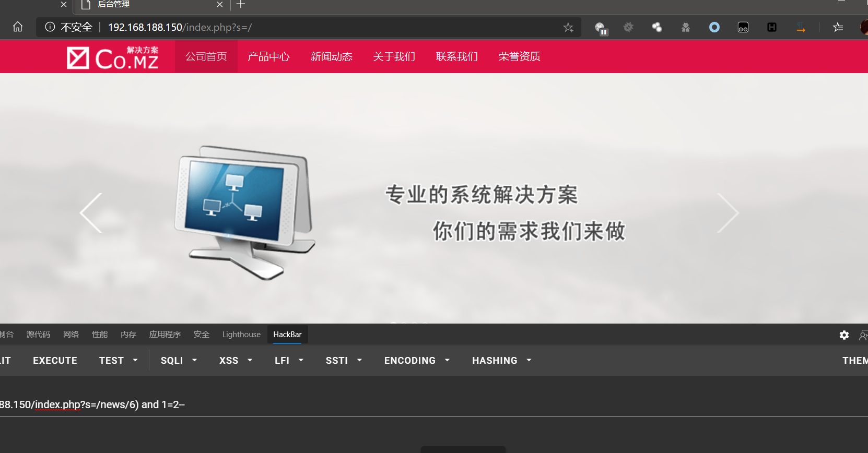The height and width of the screenshot is (453, 868).
Task: Click the blue ring extension icon
Action: click(x=714, y=27)
